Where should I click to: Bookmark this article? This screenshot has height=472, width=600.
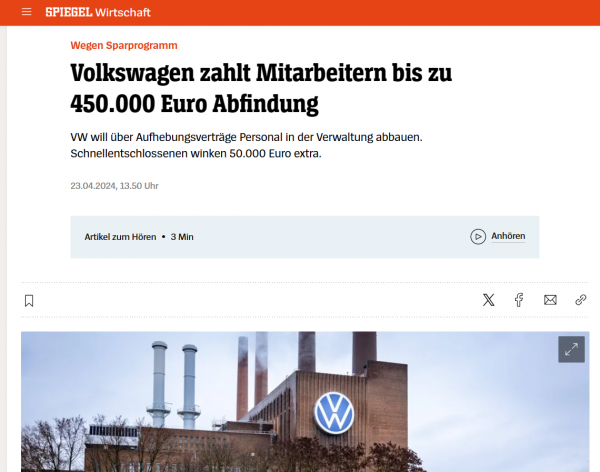click(29, 301)
